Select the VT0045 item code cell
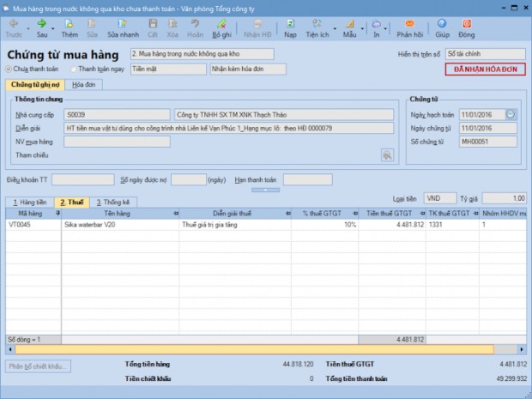Image resolution: width=532 pixels, height=399 pixels. tap(33, 225)
